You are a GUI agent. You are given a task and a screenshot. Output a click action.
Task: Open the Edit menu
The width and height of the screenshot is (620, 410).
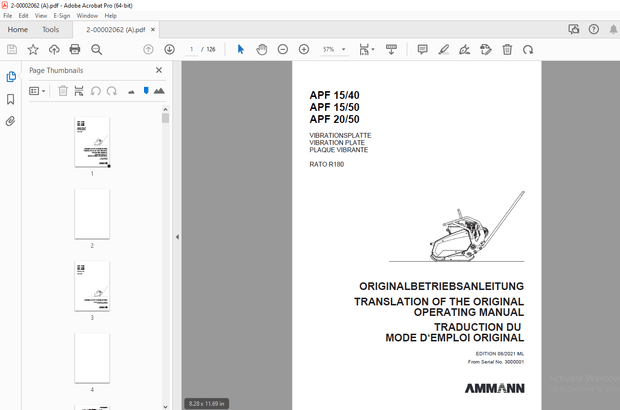click(x=23, y=16)
